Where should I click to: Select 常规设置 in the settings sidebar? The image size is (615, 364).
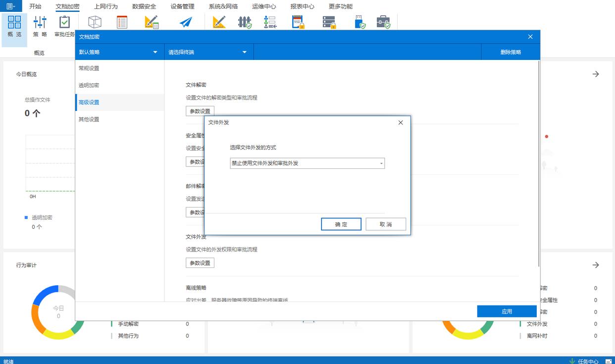point(119,68)
